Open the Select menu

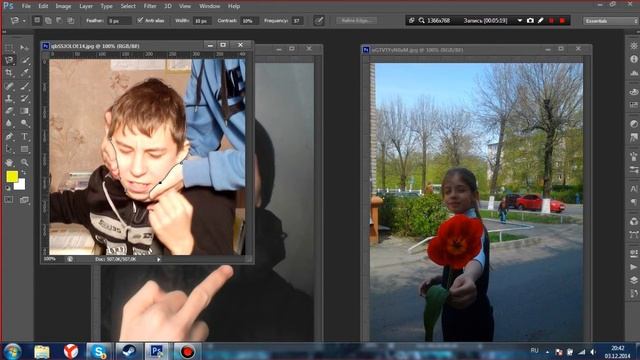(128, 6)
